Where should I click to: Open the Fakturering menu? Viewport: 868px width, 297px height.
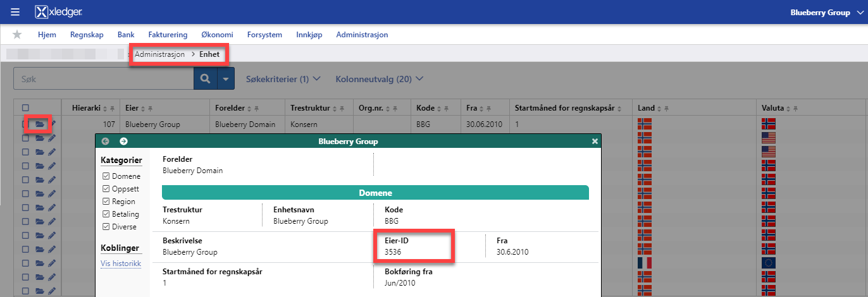tap(168, 35)
